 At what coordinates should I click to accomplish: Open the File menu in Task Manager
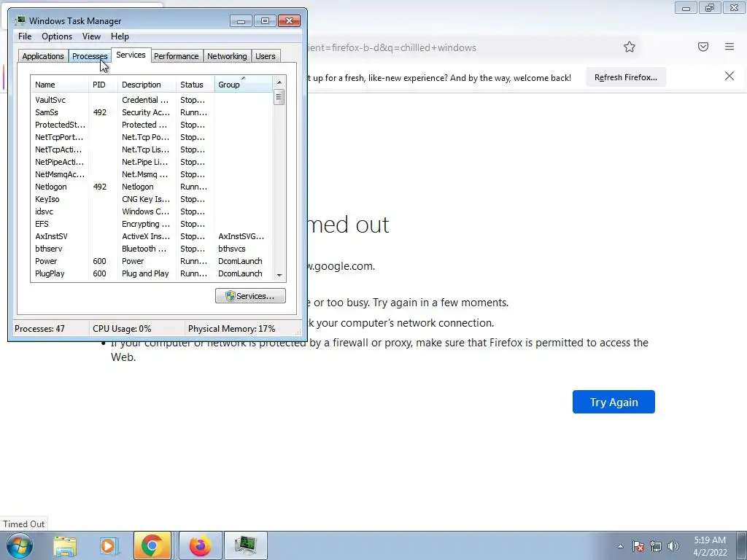[25, 36]
